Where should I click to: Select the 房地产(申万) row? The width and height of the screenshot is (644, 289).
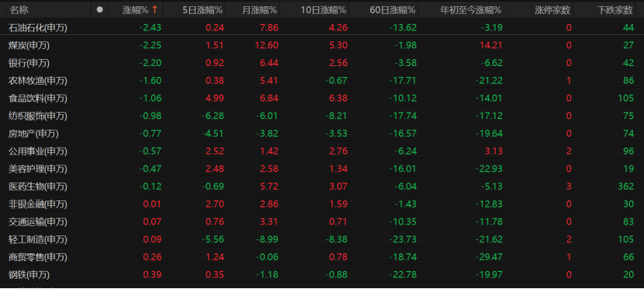(322, 134)
